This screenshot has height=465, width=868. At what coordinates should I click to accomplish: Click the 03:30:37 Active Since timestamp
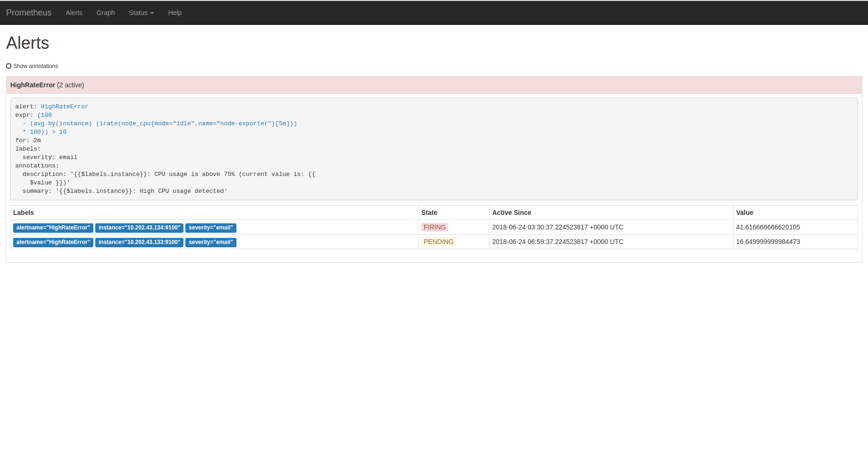coord(557,227)
